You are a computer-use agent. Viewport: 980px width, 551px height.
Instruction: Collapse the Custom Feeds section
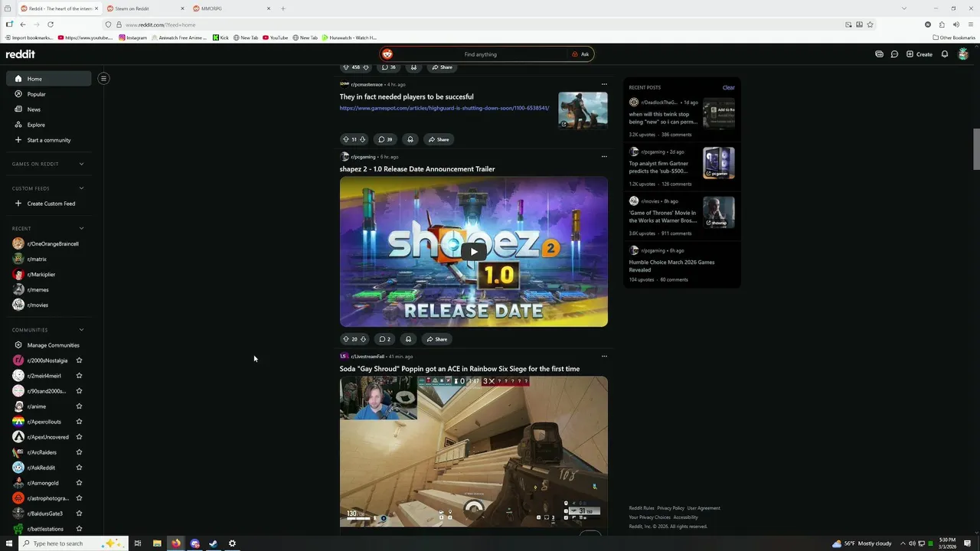(81, 188)
